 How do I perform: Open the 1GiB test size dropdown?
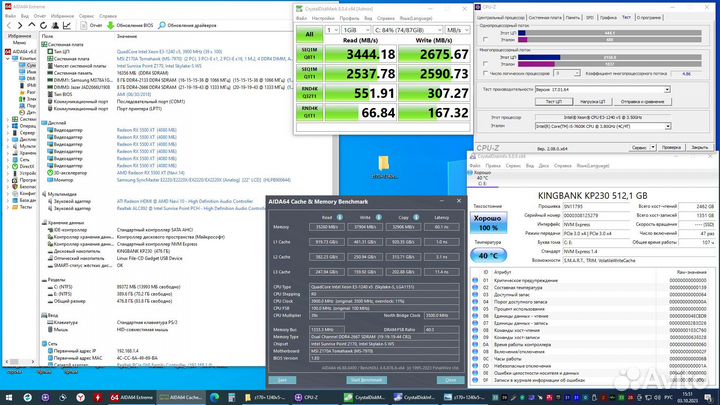pos(356,30)
